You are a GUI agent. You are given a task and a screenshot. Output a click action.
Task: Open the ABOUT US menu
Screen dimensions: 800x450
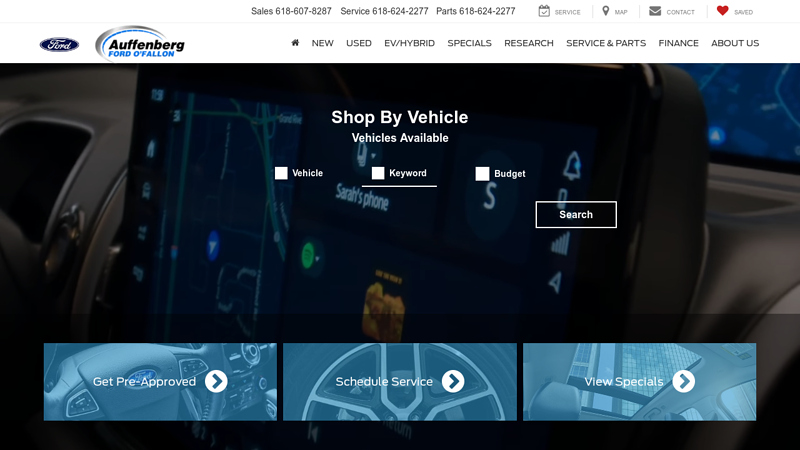click(735, 43)
